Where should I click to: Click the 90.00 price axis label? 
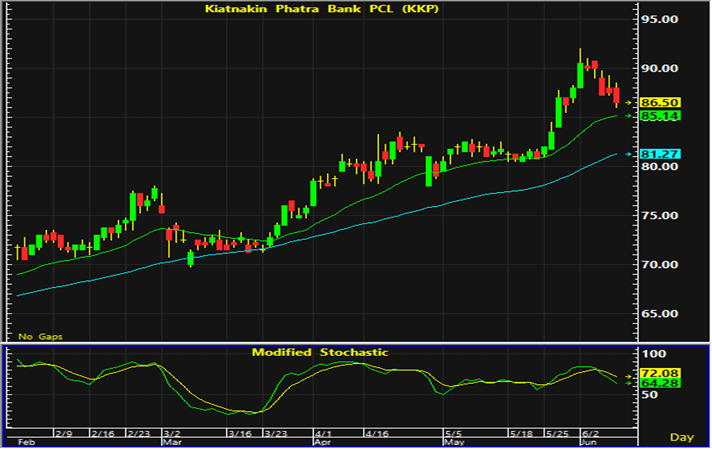pyautogui.click(x=659, y=69)
